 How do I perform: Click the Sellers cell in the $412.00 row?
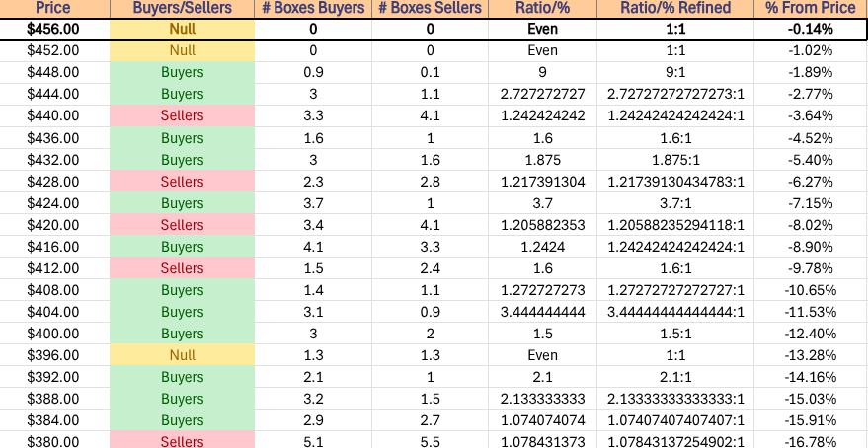(x=181, y=268)
